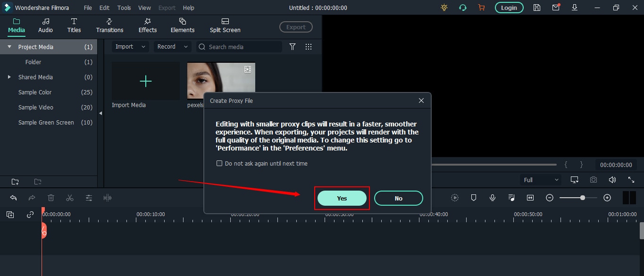Screen dimensions: 644x276
Task: Click No in proxy dialog
Action: coord(399,198)
